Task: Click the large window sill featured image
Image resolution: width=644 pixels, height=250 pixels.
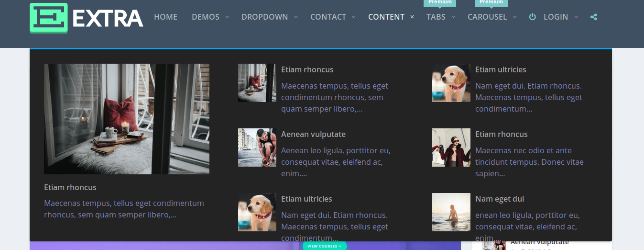Action: click(126, 119)
